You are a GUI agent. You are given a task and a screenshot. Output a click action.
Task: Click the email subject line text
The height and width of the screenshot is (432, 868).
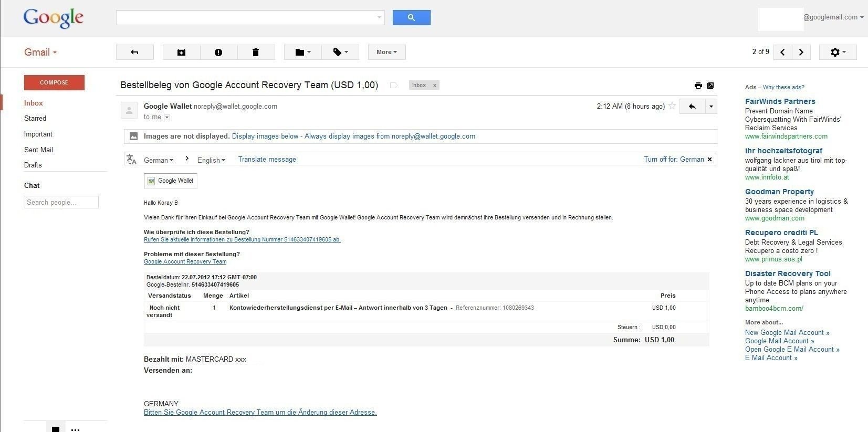249,85
